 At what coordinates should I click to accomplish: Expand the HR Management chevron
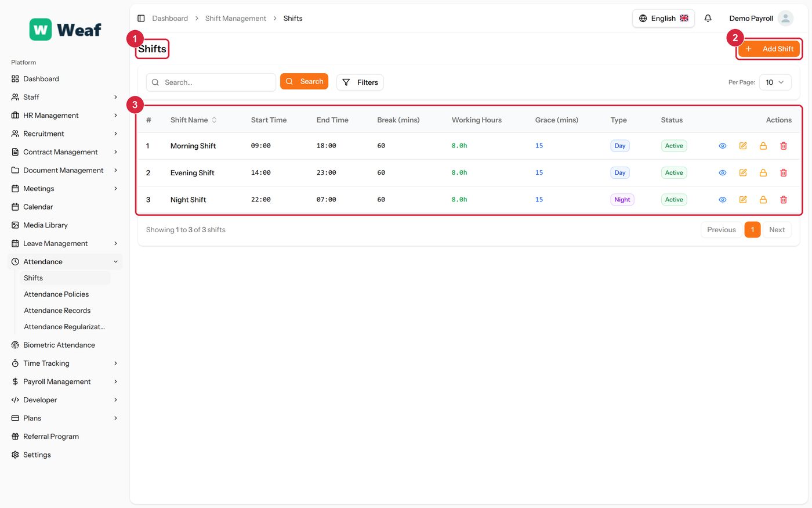[x=115, y=116]
